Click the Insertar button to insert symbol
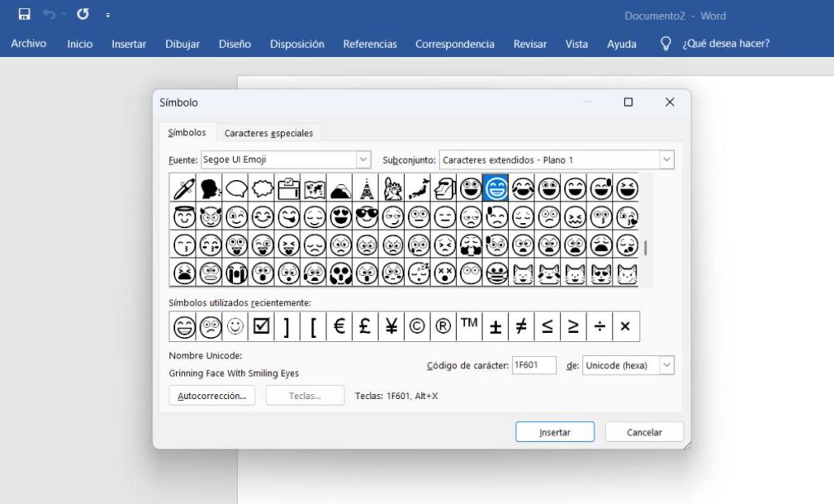Screen dimensions: 834x504 (555, 432)
